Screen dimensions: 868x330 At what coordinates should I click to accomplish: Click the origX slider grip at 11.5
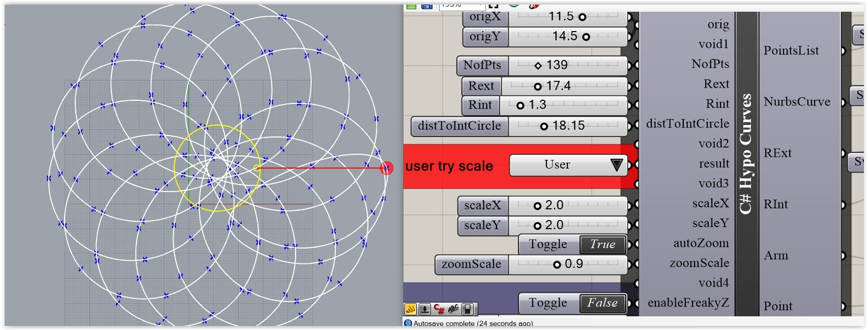[583, 17]
